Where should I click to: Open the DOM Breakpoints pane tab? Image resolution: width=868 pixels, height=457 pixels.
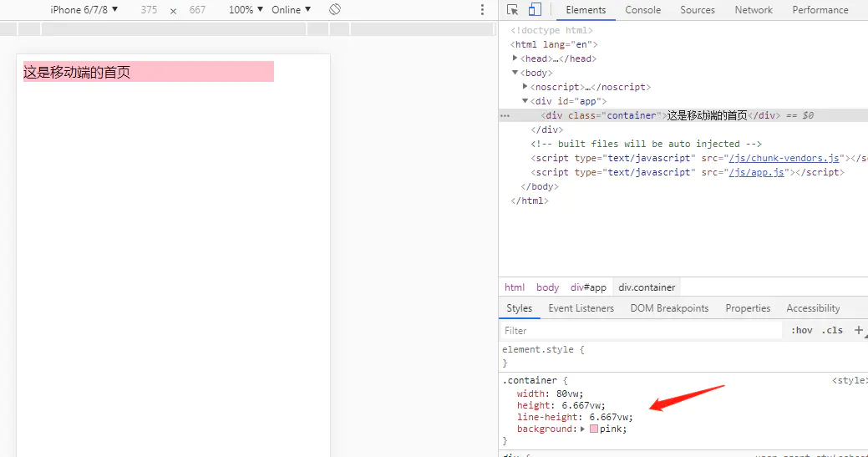pyautogui.click(x=669, y=308)
